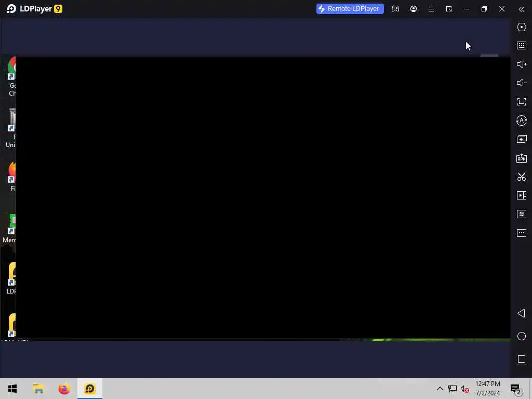This screenshot has height=399, width=532.
Task: Open the operation recorder sync icon
Action: [522, 121]
